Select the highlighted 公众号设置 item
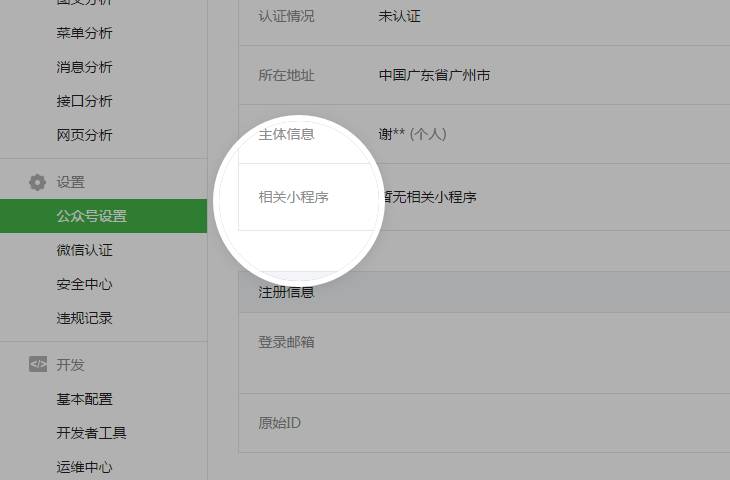This screenshot has width=730, height=480. click(91, 216)
